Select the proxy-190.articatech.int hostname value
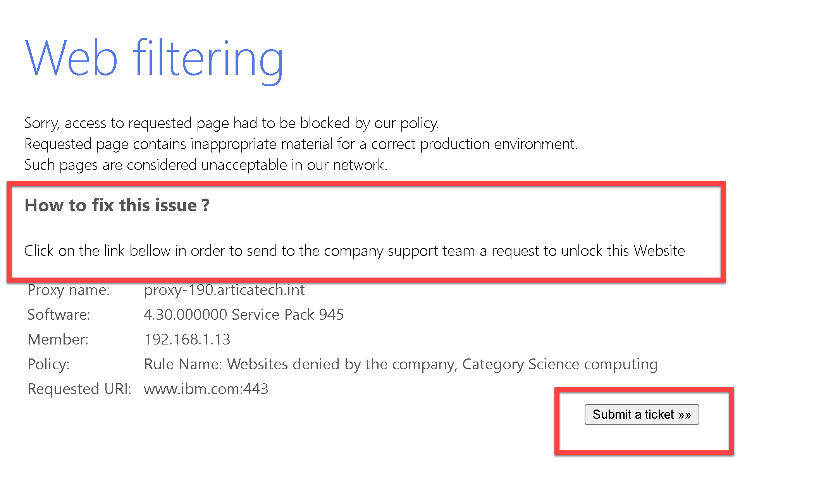Viewport: 814px width, 504px height. (x=224, y=290)
